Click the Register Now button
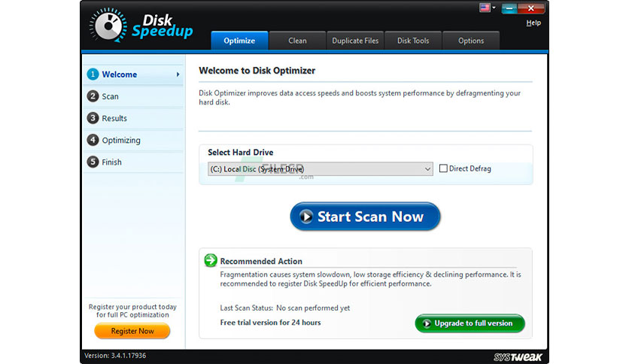This screenshot has width=629, height=364. tap(132, 331)
